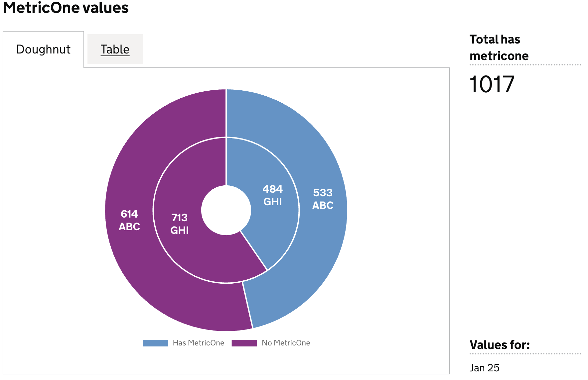Toggle the No MetricOne legend label
This screenshot has height=380, width=588.
[286, 343]
